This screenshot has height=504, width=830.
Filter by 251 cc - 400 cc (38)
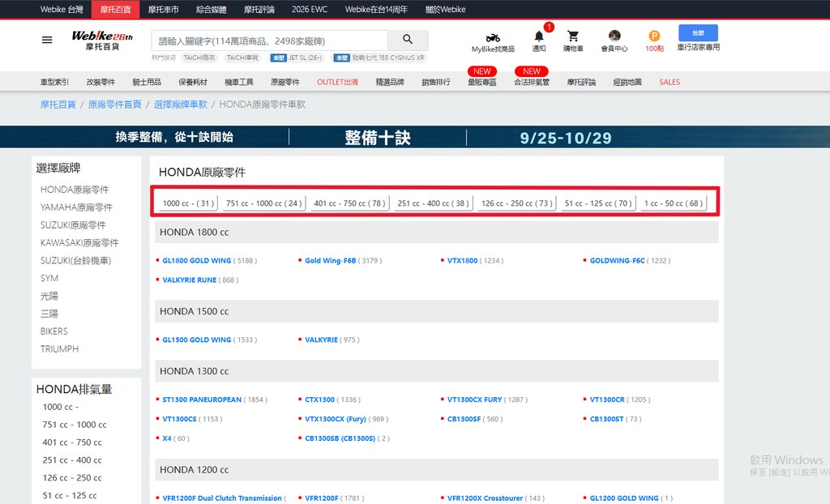pyautogui.click(x=433, y=203)
